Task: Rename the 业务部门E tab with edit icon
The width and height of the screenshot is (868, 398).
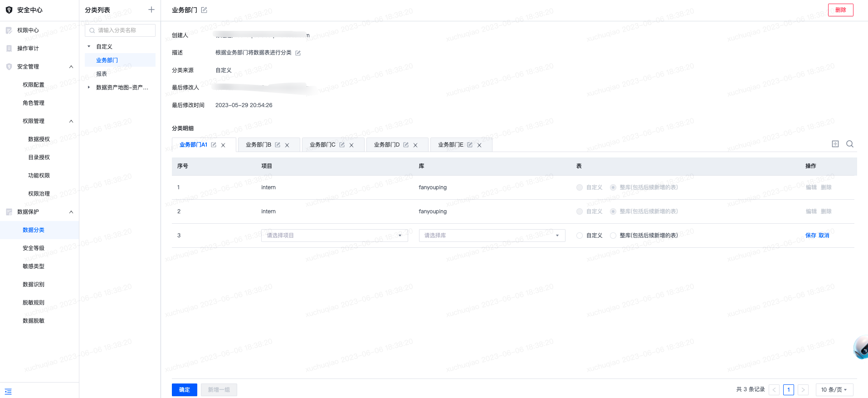Action: pos(470,145)
